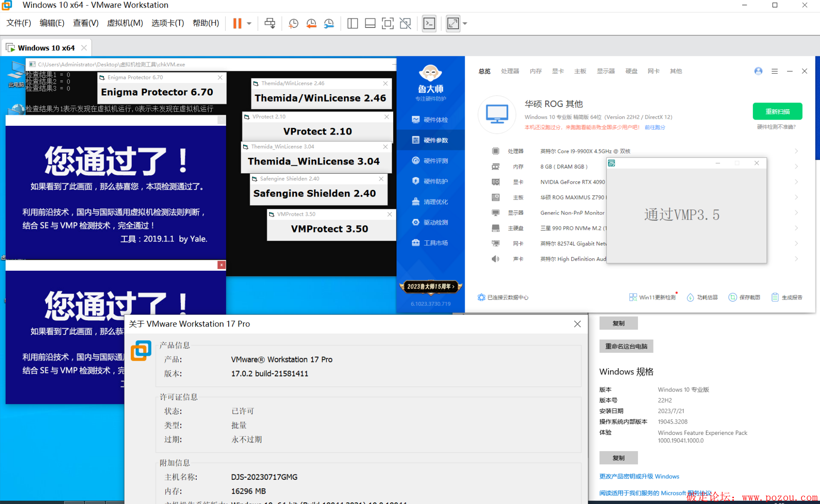Image resolution: width=820 pixels, height=504 pixels.
Task: Switch to the 显卡 tab in Ludashi
Action: pos(558,71)
